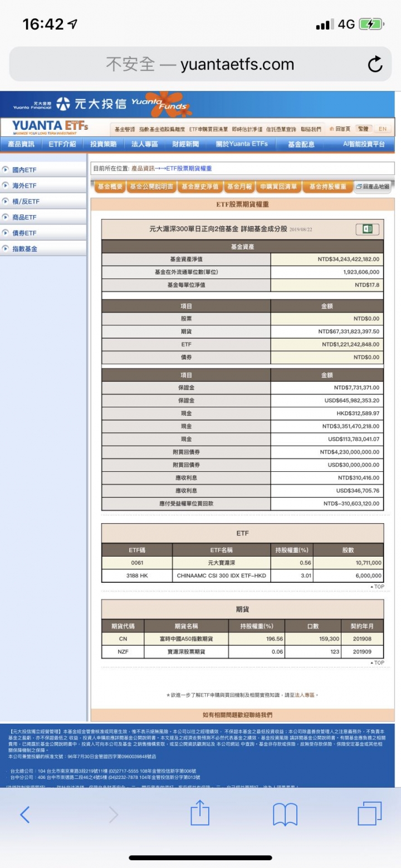This screenshot has width=401, height=868.
Task: Open the 投資策略 main menu
Action: (104, 144)
